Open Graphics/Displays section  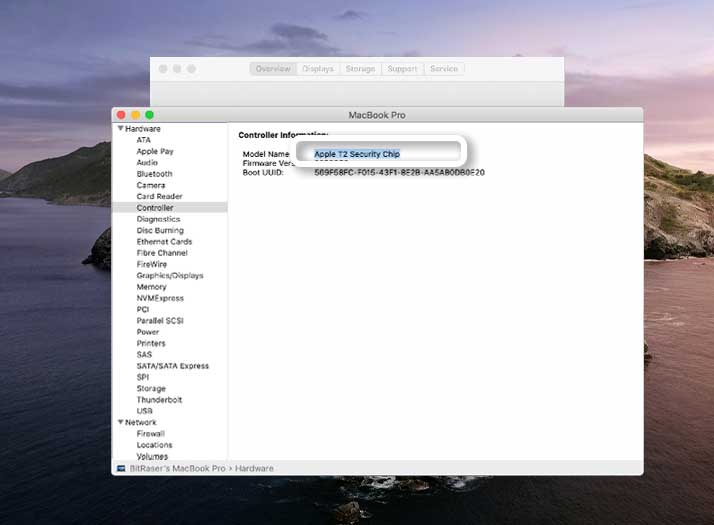(x=170, y=275)
